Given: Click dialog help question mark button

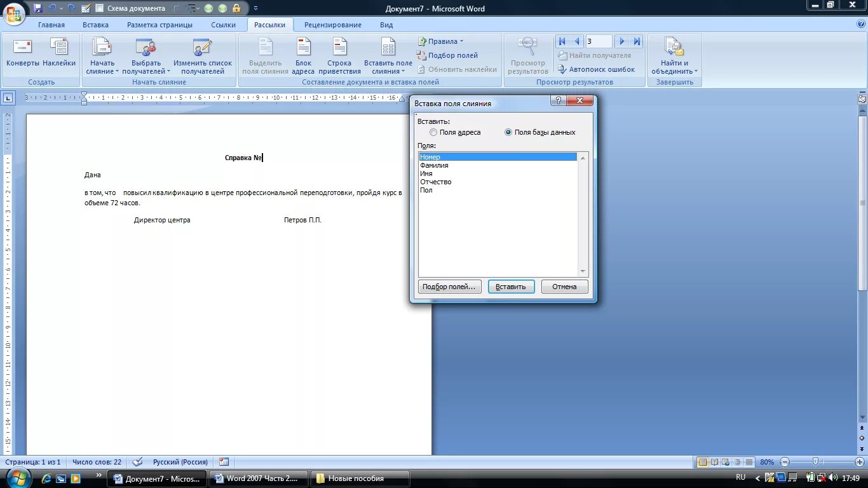Looking at the screenshot, I should click(x=559, y=101).
